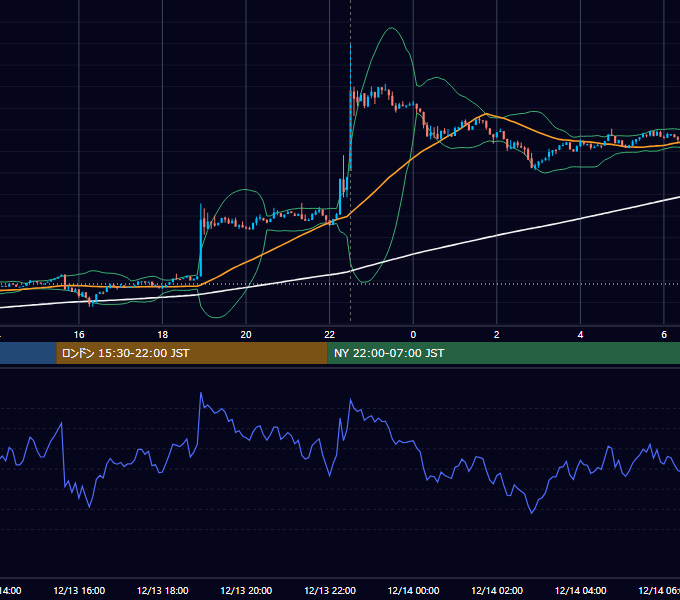Click time axis label 6
This screenshot has height=600, width=680.
664,335
